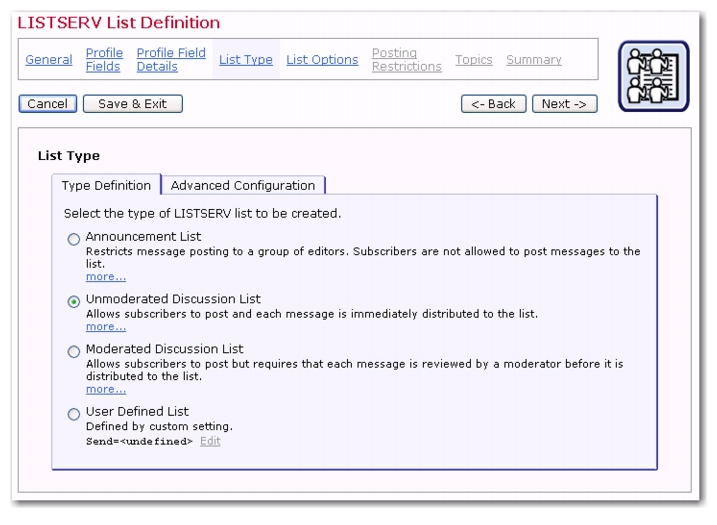Viewport: 717px width, 525px height.
Task: Click the List Type step link
Action: click(x=246, y=59)
